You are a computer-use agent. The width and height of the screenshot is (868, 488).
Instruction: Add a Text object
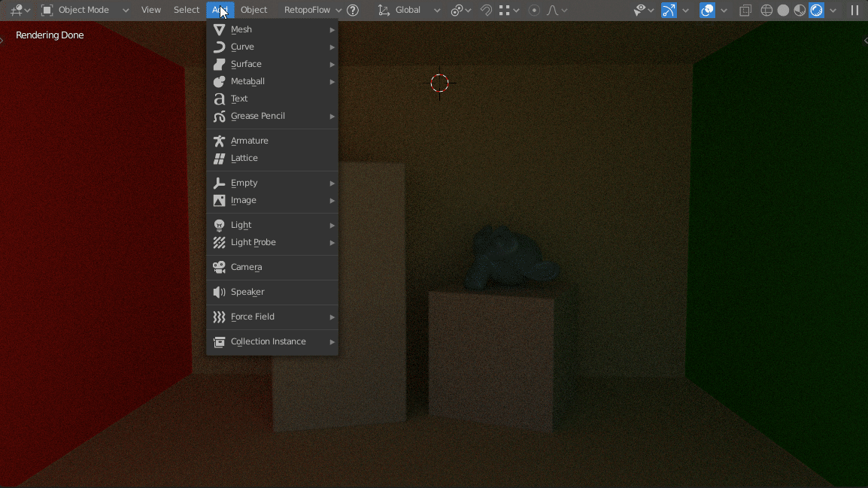(x=272, y=99)
